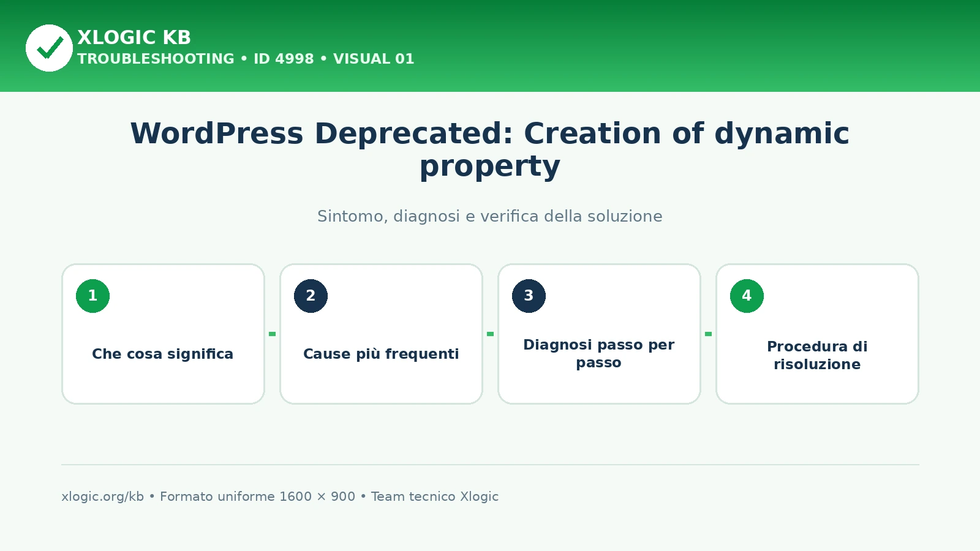Screen dimensions: 980x551
Task: Open the 'Cause più frequenti' card
Action: tap(381, 334)
